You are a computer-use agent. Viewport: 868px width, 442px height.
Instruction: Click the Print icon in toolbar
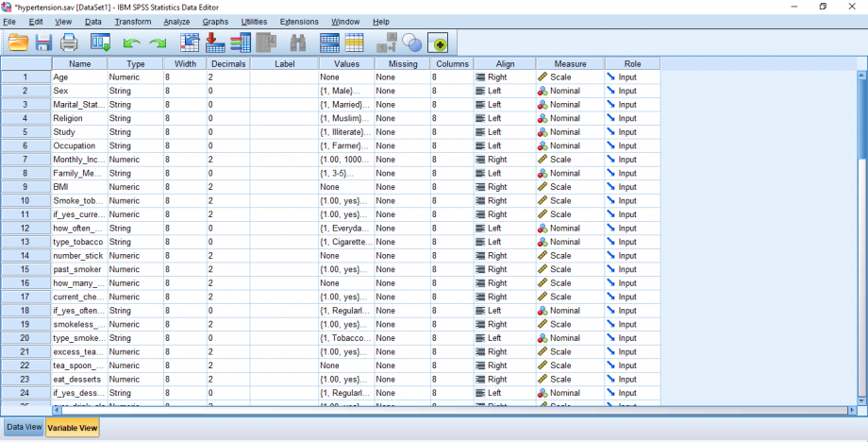69,42
